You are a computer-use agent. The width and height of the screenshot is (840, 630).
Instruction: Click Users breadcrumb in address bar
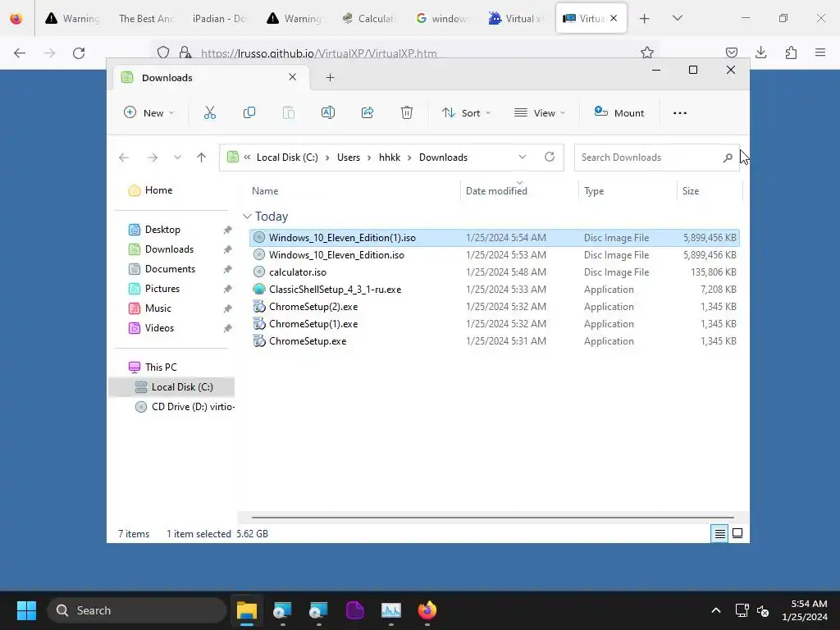[x=348, y=157]
